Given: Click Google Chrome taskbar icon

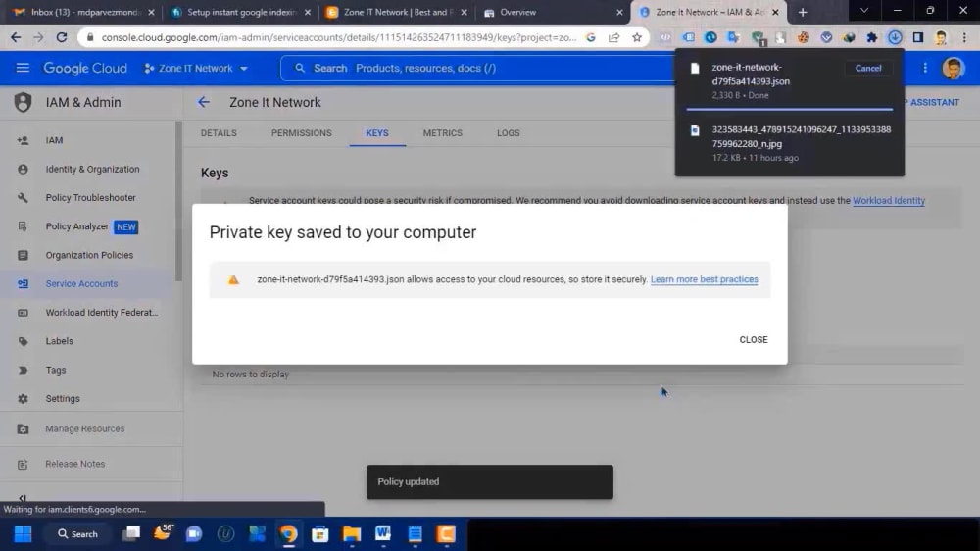Looking at the screenshot, I should click(x=288, y=534).
